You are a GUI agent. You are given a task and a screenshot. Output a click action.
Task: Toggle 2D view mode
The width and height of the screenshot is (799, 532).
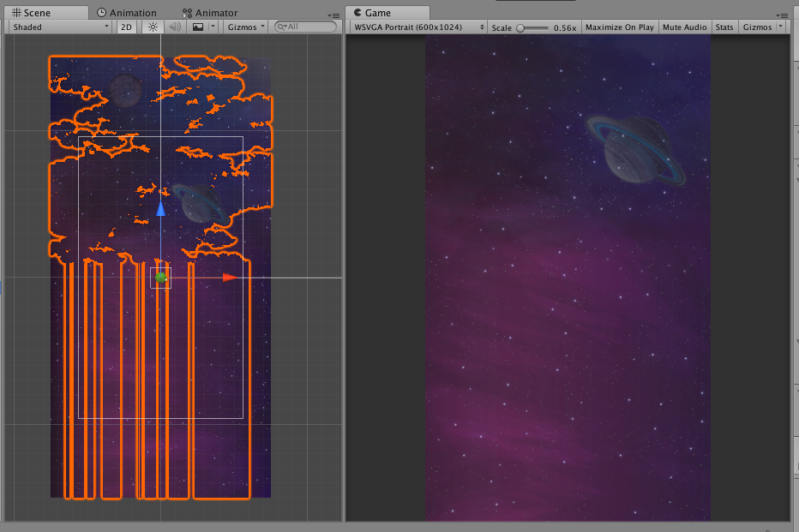(x=125, y=27)
